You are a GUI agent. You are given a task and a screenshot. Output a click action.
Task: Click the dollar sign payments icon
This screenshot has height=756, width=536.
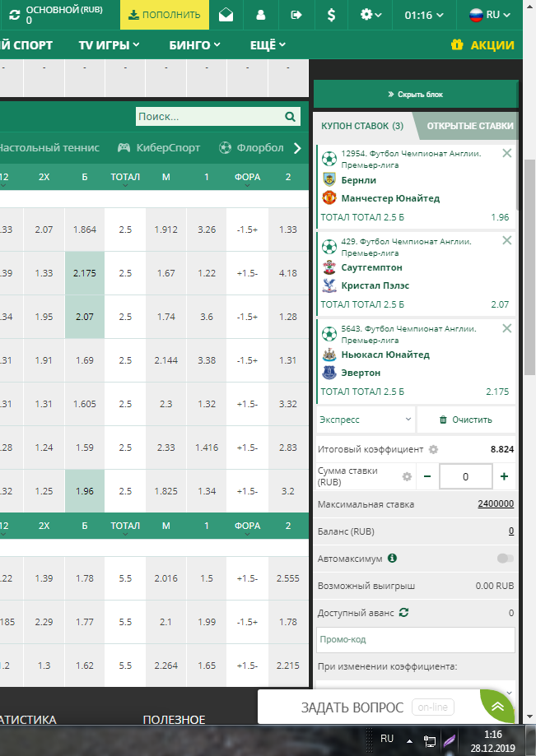[331, 15]
